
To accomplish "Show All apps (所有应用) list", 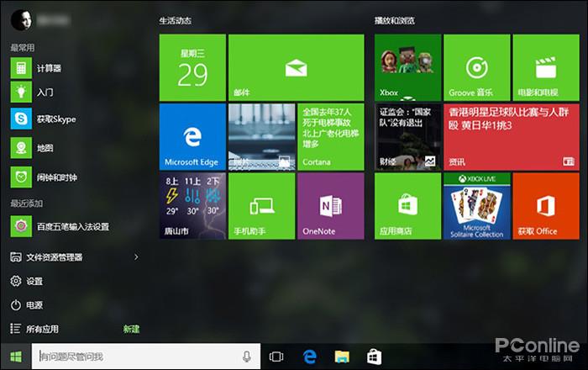I will (x=42, y=329).
